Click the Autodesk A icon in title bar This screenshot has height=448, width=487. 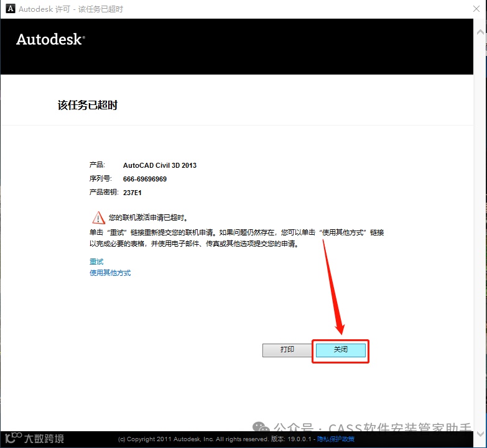pyautogui.click(x=11, y=9)
